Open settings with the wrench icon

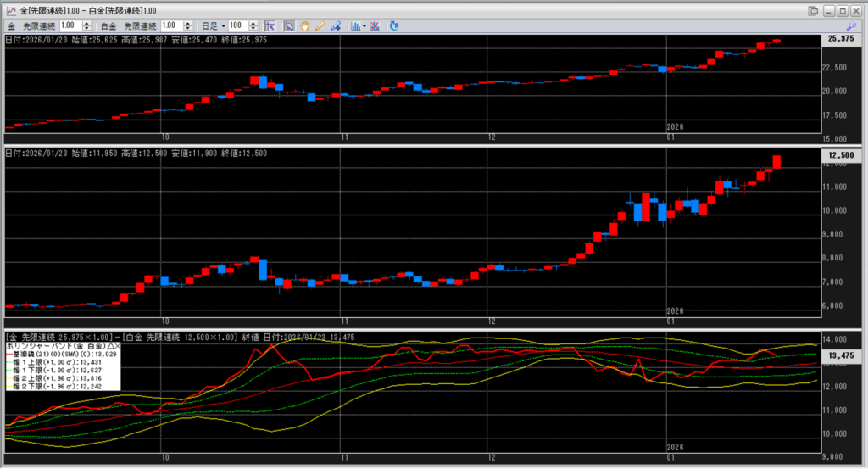pyautogui.click(x=852, y=25)
